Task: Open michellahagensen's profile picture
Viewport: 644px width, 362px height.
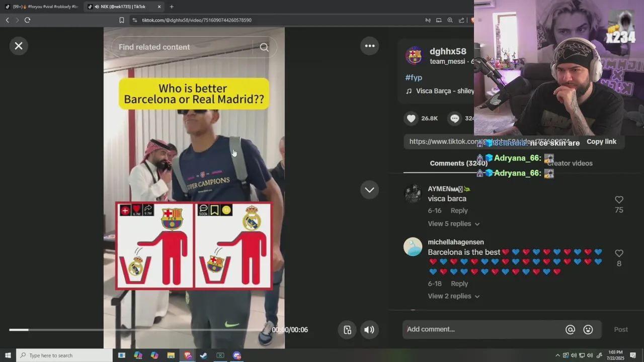Action: 413,247
